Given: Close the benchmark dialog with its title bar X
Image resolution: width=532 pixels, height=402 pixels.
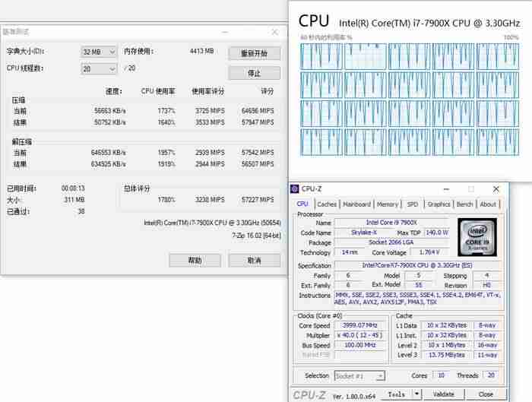Looking at the screenshot, I should pos(275,32).
